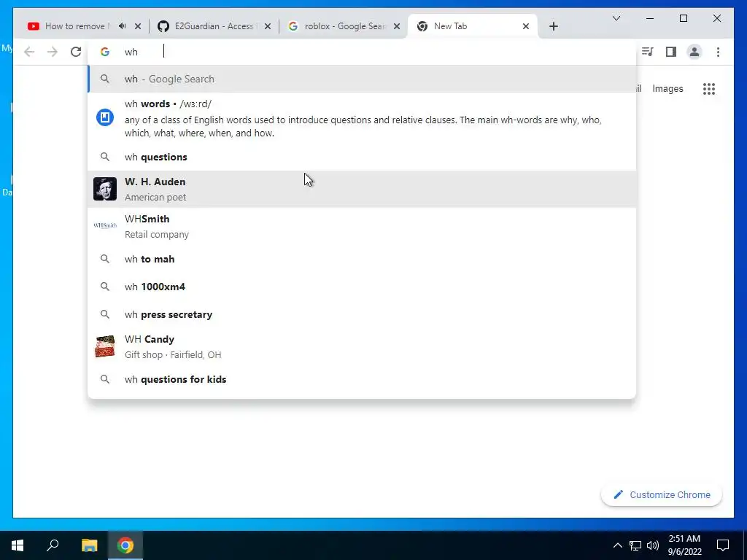Click the W. H. Auden portrait thumbnail
Viewport: 747px width, 560px height.
105,189
